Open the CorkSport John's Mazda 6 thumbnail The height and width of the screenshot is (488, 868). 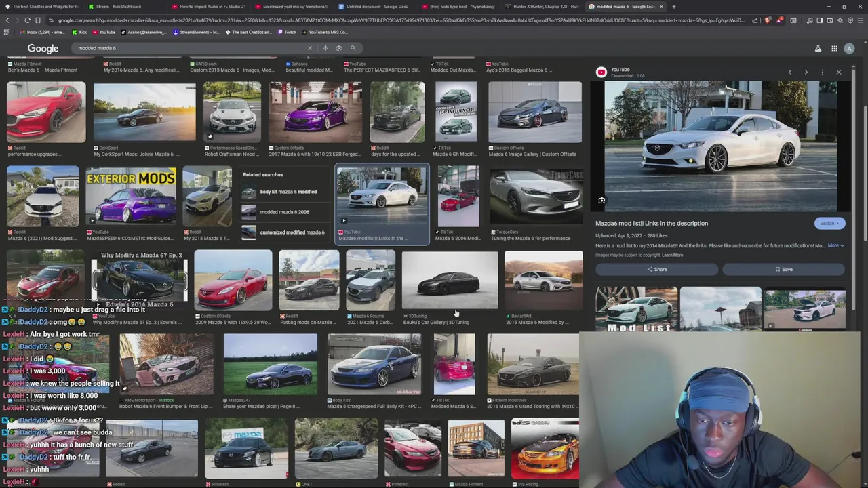[x=144, y=113]
